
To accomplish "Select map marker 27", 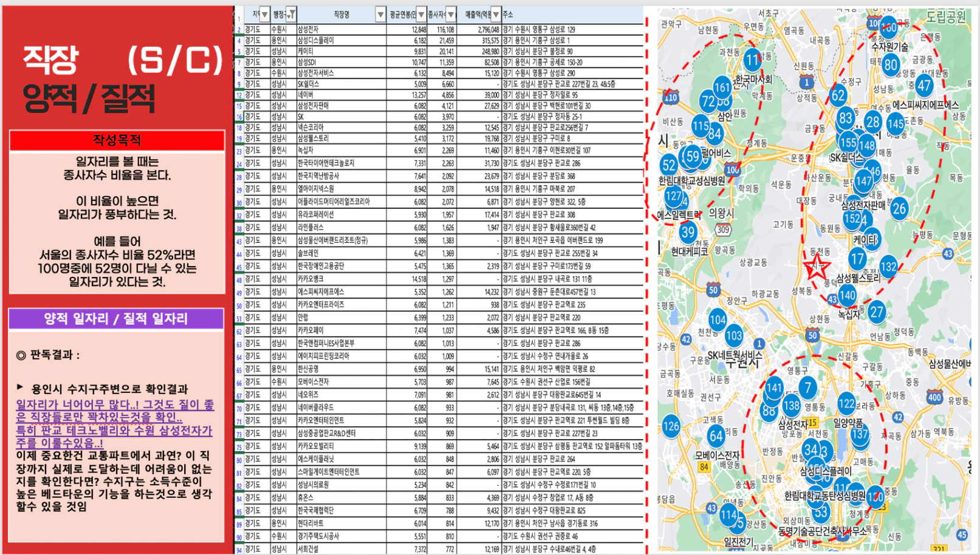I will [x=877, y=312].
